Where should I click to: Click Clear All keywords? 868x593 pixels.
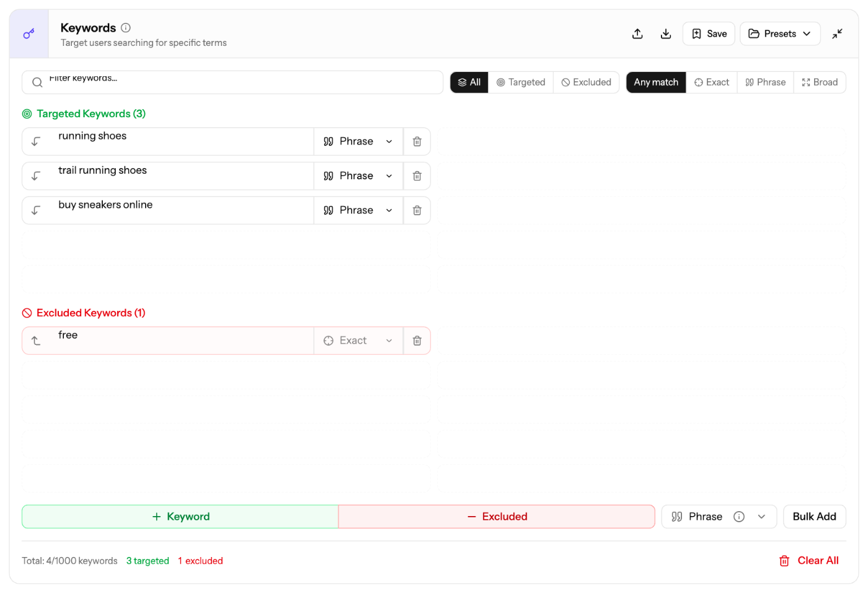point(809,561)
